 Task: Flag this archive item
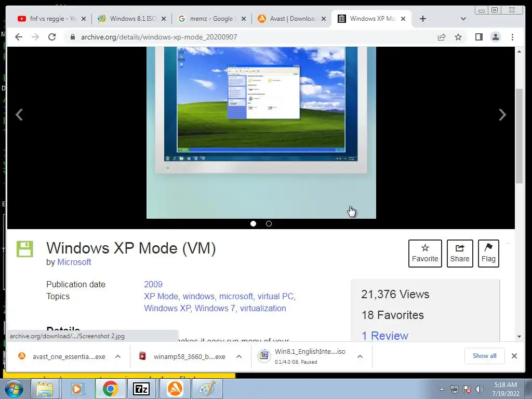488,254
